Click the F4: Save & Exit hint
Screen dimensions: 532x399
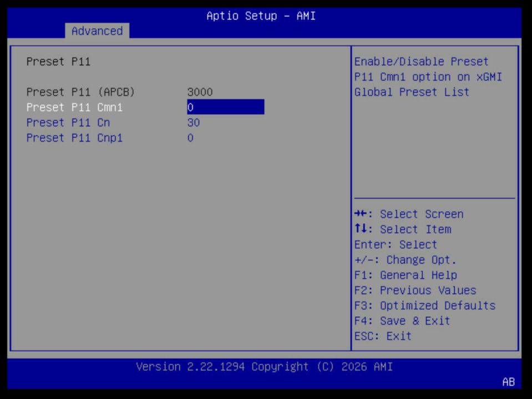click(x=402, y=321)
